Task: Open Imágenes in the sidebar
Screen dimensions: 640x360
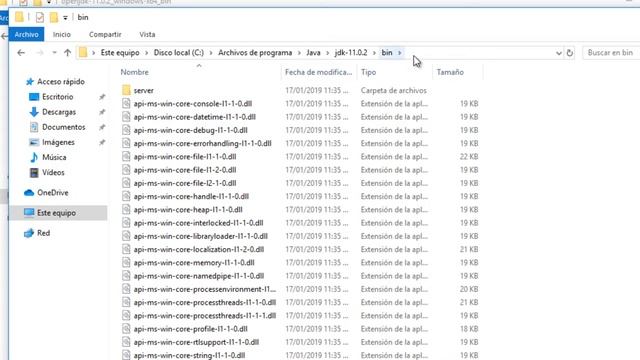Action: [58, 142]
